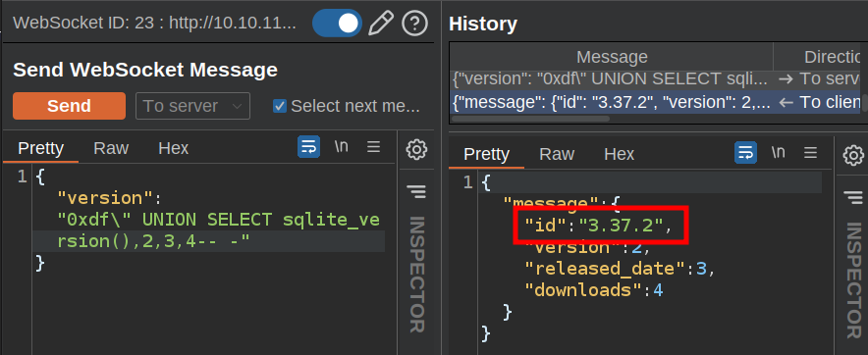Expand the left INSPECTOR panel
868x355 pixels.
pos(417,274)
